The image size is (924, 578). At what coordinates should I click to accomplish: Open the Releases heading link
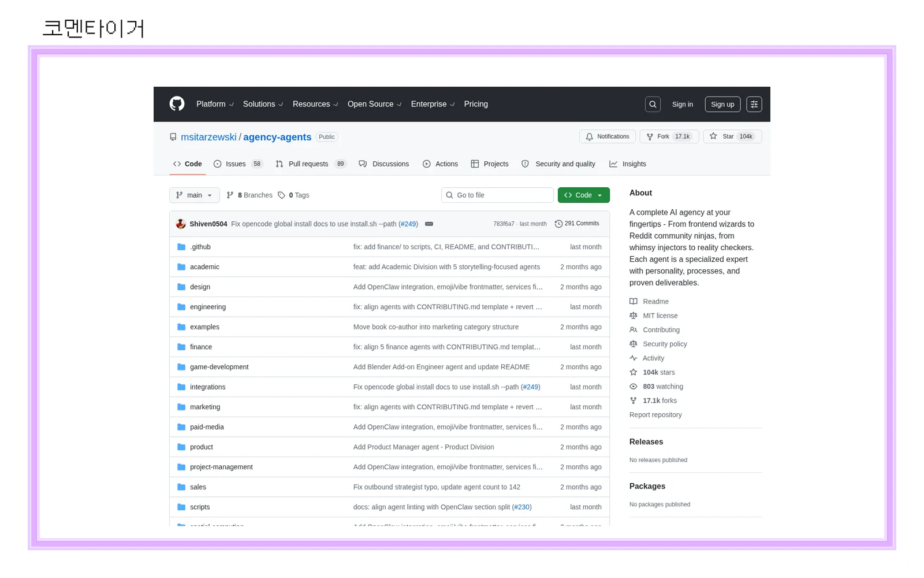point(646,442)
